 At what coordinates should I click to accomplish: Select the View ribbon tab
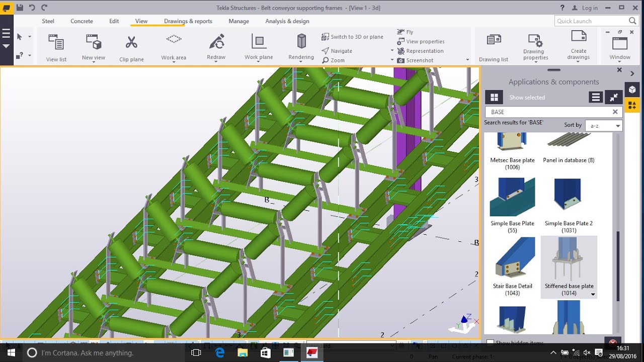pyautogui.click(x=141, y=21)
